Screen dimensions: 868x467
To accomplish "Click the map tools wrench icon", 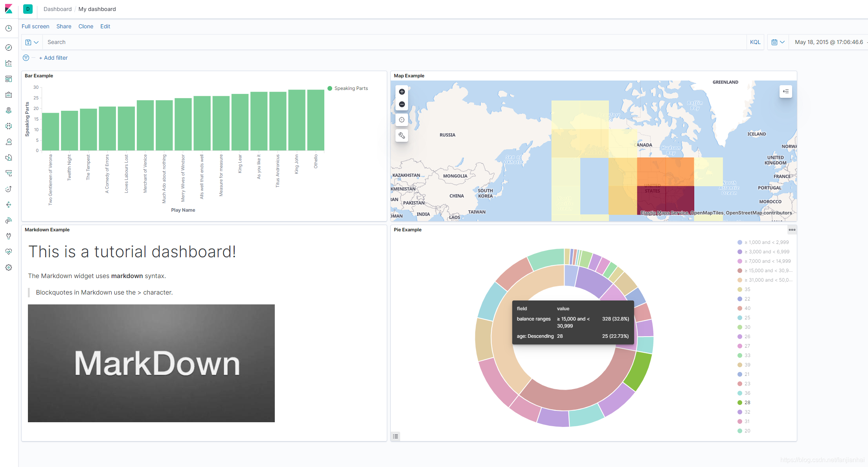I will click(402, 136).
